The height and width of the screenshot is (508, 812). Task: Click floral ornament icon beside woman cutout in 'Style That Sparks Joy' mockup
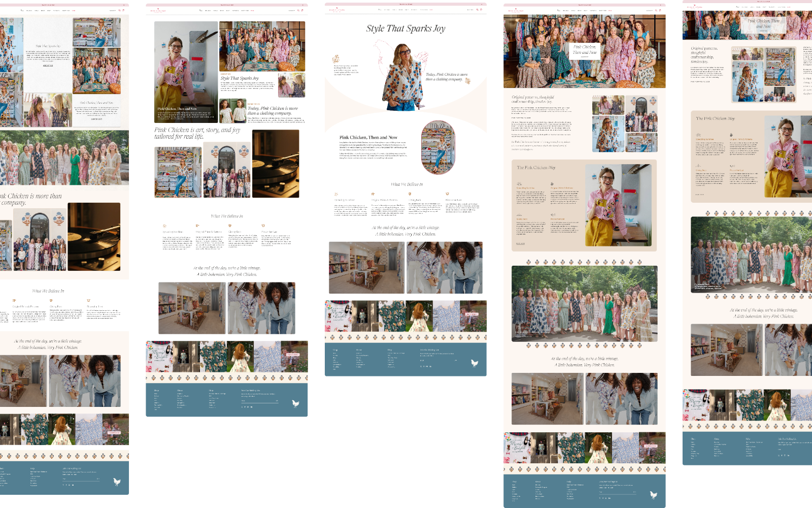click(336, 59)
